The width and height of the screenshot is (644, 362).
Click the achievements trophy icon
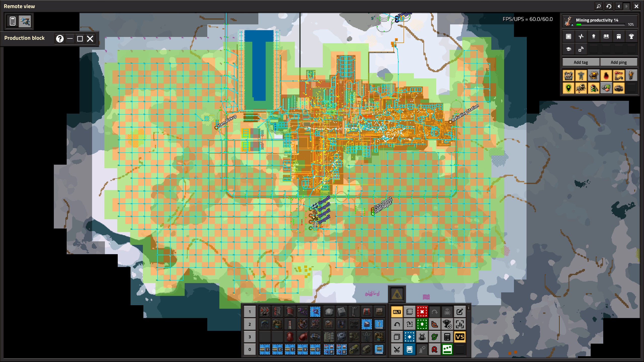pos(631,36)
